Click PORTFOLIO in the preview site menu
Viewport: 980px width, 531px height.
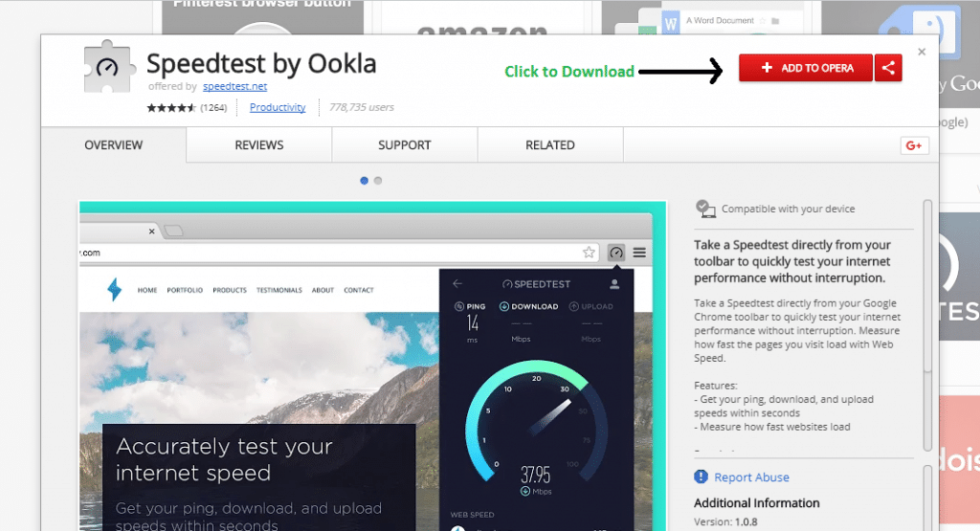[x=185, y=290]
